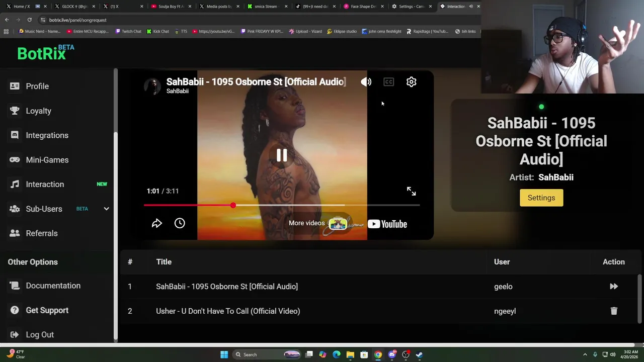Open Chrome from the taskbar

coord(378,354)
